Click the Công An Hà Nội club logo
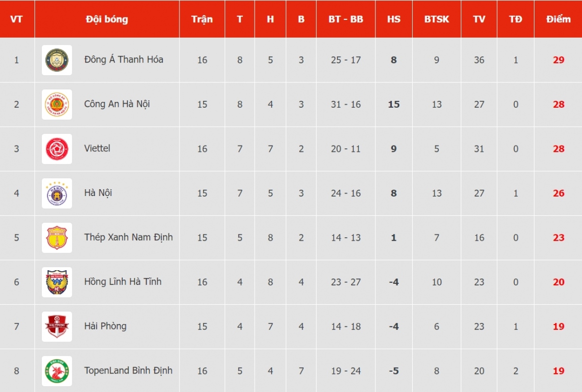Screen dimensions: 582x392 (57, 104)
